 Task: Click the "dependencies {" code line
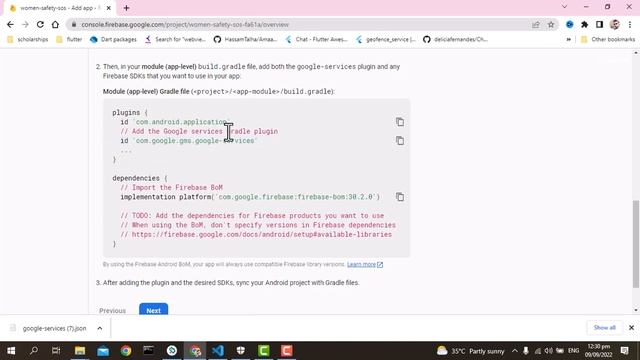pos(140,178)
